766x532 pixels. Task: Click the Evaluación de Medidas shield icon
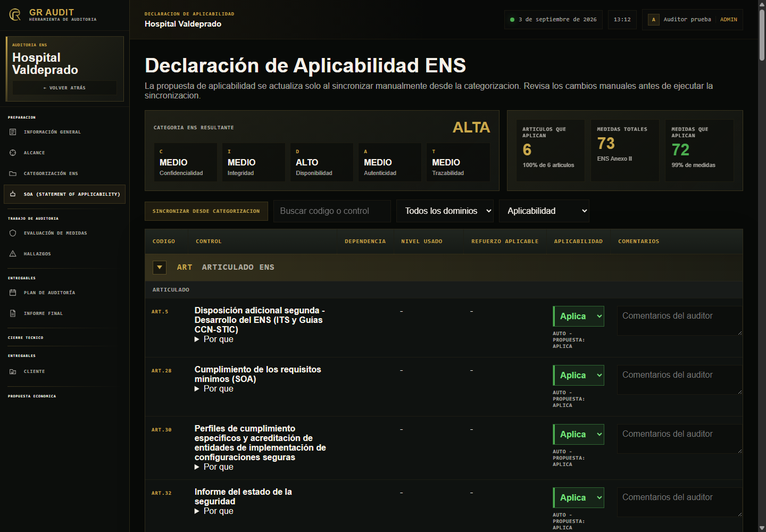[x=13, y=233]
